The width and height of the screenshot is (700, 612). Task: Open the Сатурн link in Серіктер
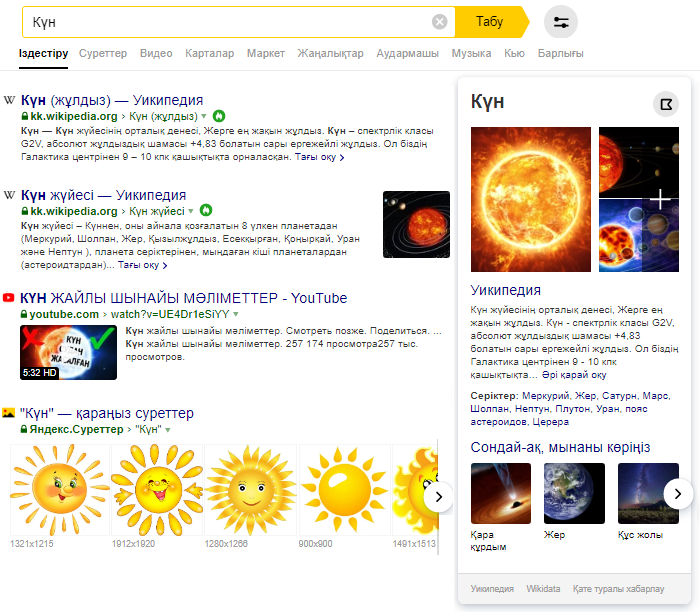pyautogui.click(x=620, y=396)
